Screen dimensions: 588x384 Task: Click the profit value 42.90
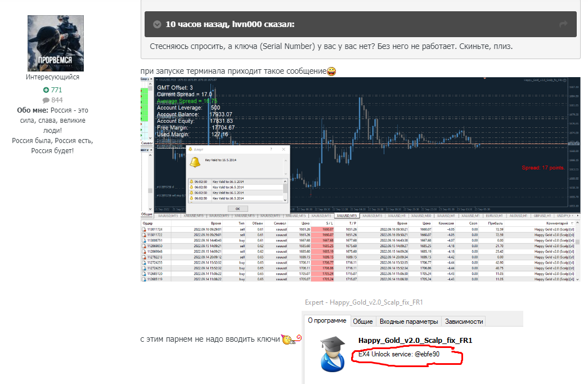499,263
